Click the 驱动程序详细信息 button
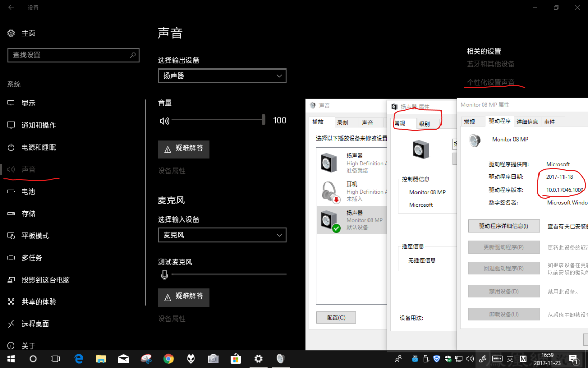 pyautogui.click(x=503, y=224)
